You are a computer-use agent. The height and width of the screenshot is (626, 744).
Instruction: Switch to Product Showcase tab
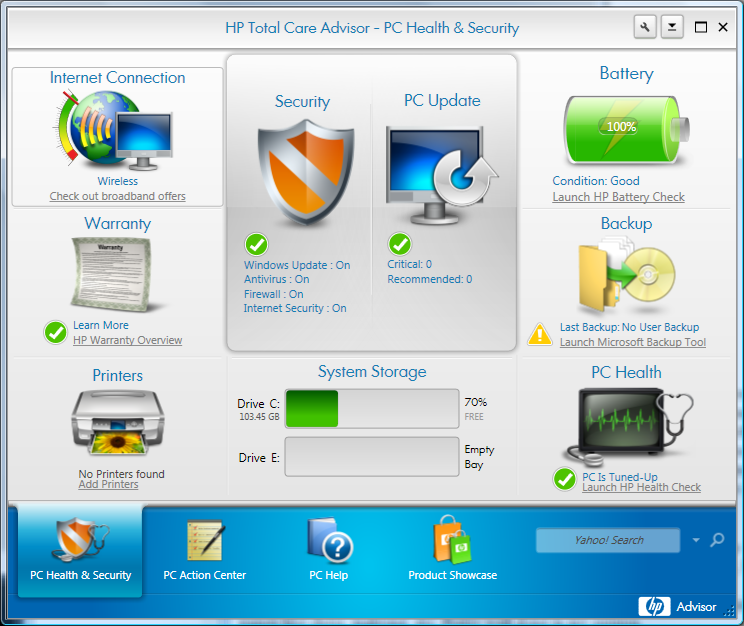click(x=453, y=550)
